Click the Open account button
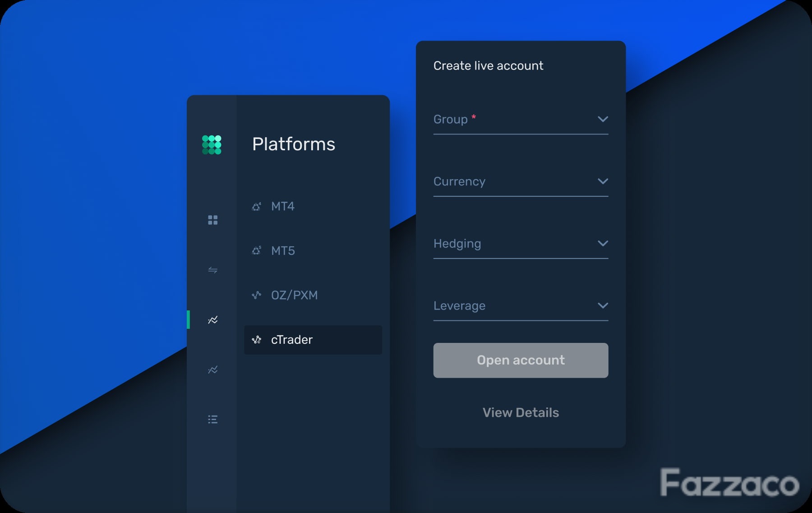The width and height of the screenshot is (812, 513). [521, 360]
